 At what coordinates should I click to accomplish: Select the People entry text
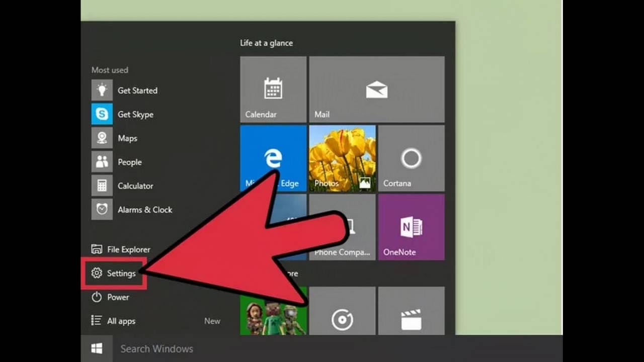129,162
